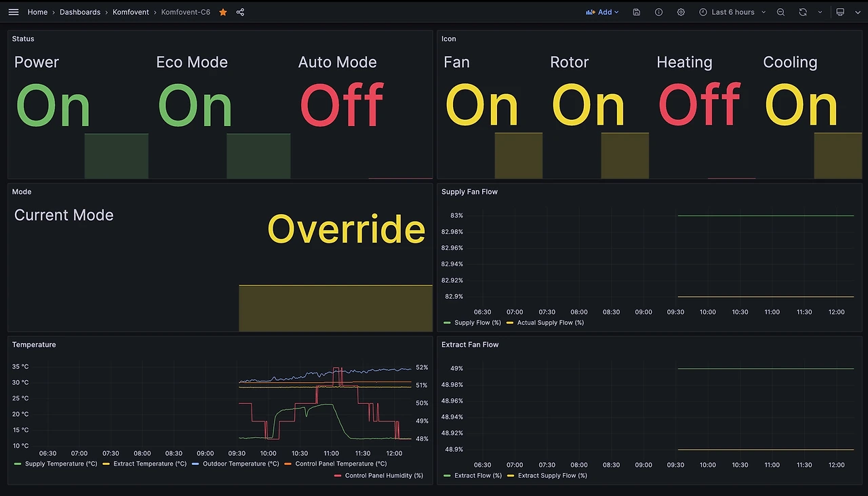
Task: Select the Komfovent-C6 breadcrumb
Action: 186,12
